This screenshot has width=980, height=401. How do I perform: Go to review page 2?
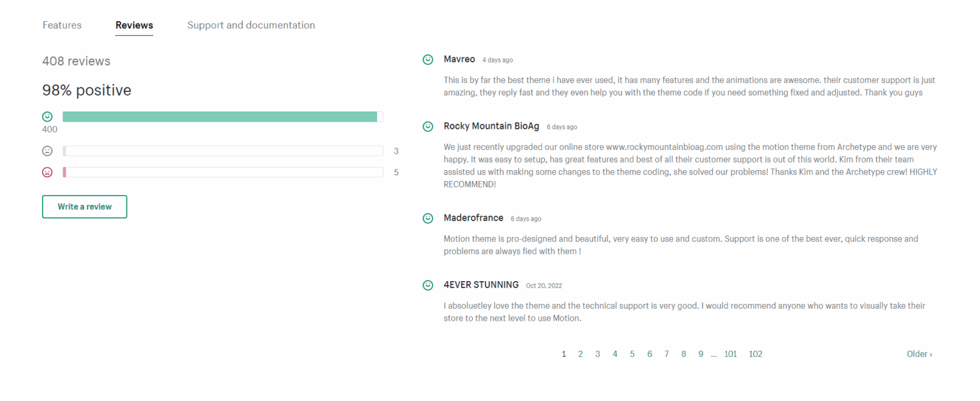tap(581, 354)
